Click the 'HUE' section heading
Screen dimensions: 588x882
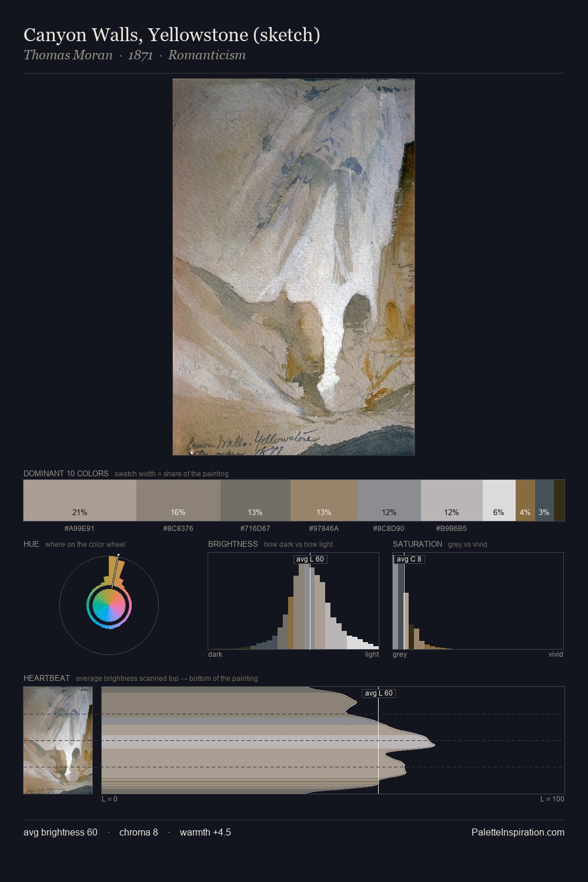(31, 544)
